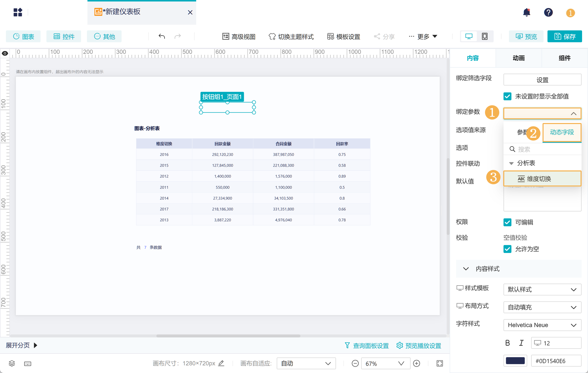
Task: Open the 其他 others menu
Action: pos(104,37)
